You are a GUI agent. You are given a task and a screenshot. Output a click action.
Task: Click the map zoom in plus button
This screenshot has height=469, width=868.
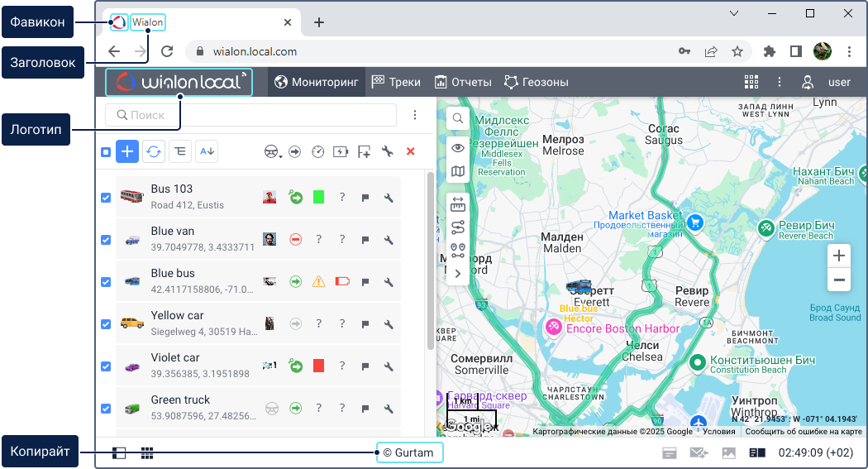[x=839, y=256]
